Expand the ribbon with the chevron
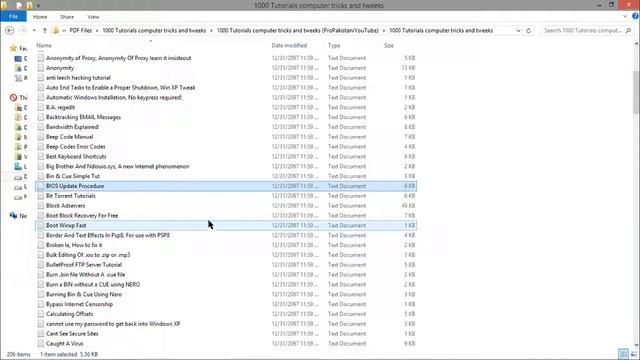640x360 pixels. (x=625, y=17)
